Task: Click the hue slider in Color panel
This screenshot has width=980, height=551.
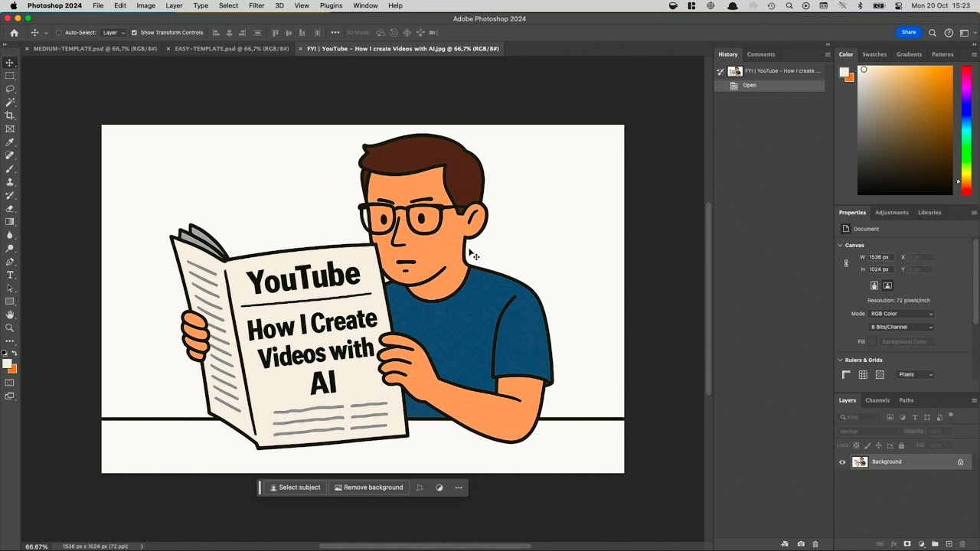Action: click(966, 130)
